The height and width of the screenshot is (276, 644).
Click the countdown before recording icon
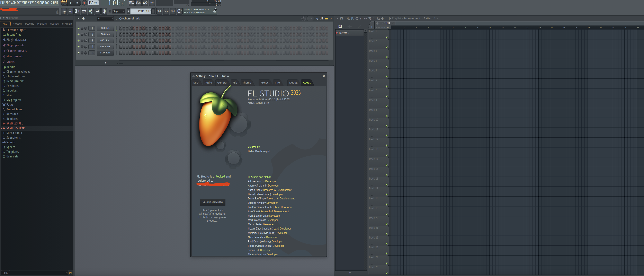138,3
